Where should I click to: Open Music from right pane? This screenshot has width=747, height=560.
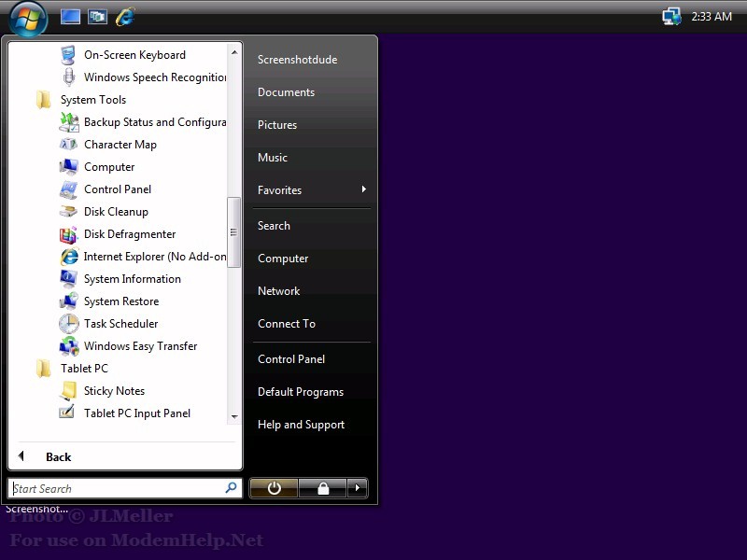click(273, 158)
